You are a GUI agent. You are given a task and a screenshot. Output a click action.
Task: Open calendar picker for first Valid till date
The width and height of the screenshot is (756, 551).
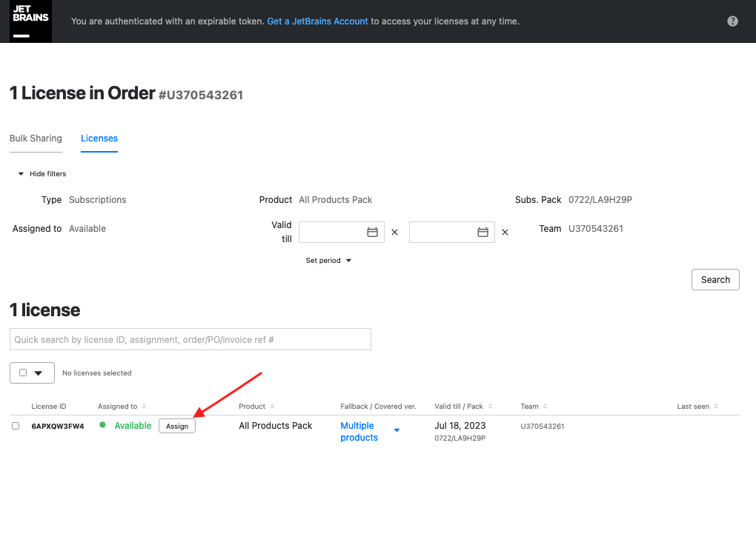[372, 233]
